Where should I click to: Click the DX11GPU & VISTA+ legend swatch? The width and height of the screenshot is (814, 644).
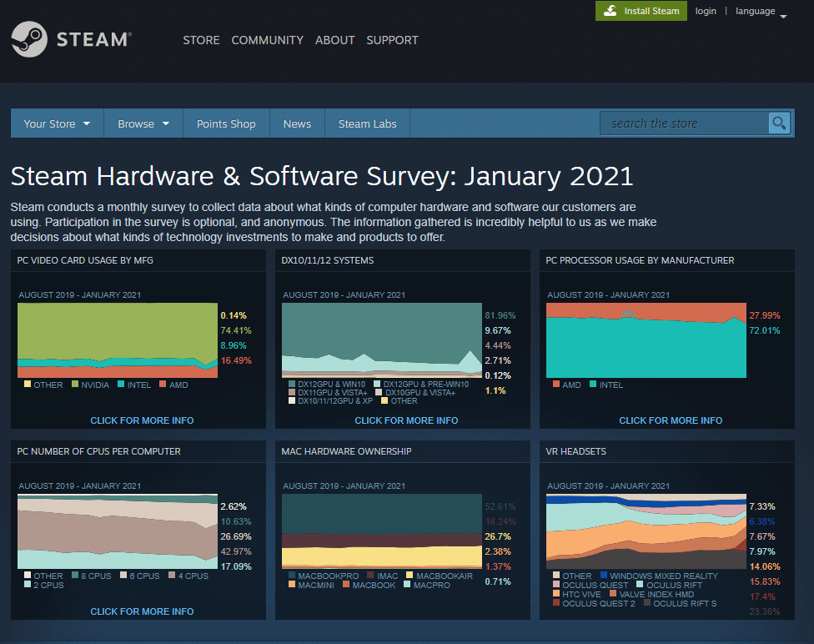pos(292,393)
